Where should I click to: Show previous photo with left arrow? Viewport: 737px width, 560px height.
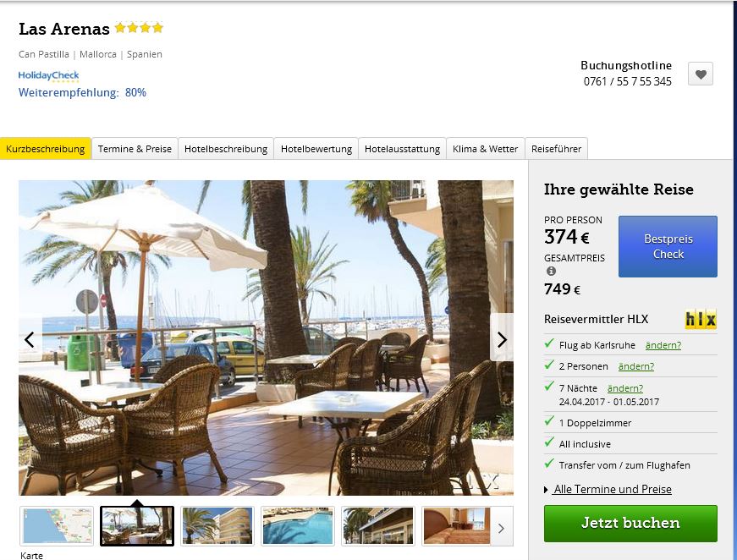tap(30, 339)
